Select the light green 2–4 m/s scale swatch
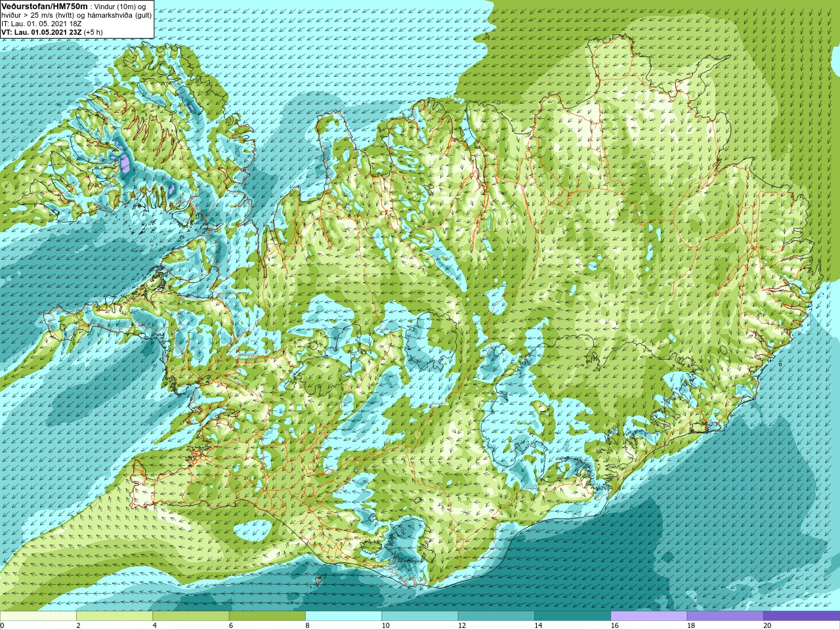 (114, 616)
